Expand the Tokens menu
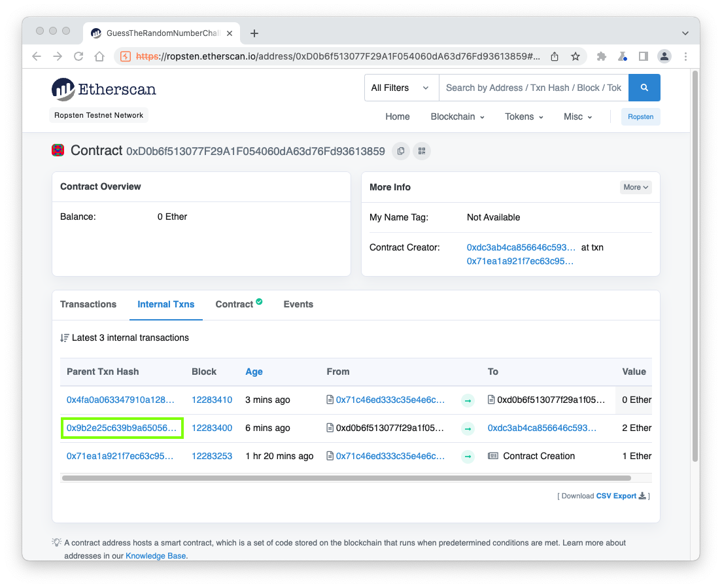Screen dimensions: 722x588 (x=524, y=116)
